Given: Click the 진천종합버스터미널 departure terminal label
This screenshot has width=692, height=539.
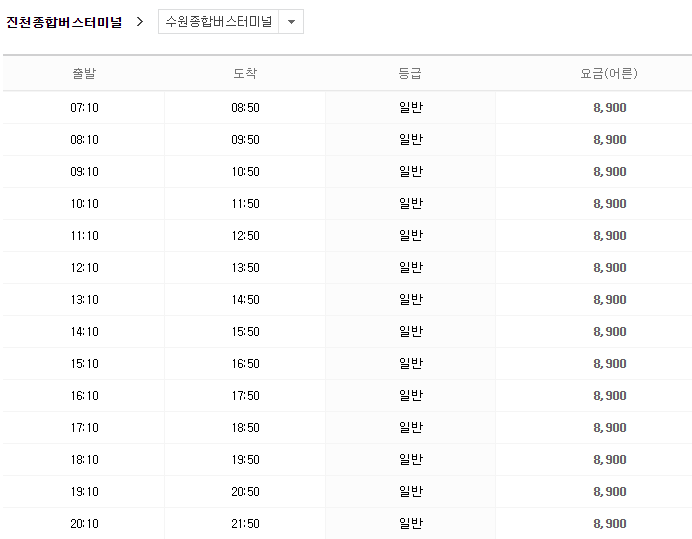Looking at the screenshot, I should pyautogui.click(x=64, y=22).
